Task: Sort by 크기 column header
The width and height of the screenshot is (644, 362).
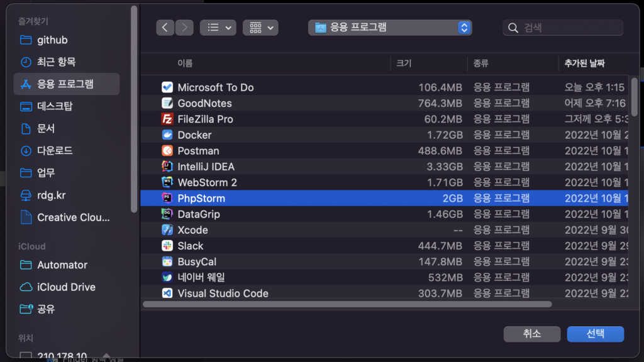Action: (x=404, y=63)
